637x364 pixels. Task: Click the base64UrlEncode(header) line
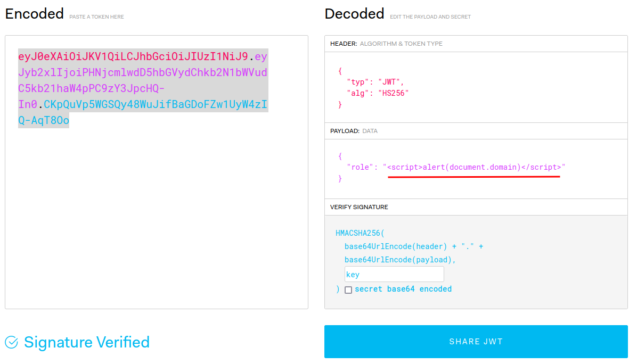point(413,246)
